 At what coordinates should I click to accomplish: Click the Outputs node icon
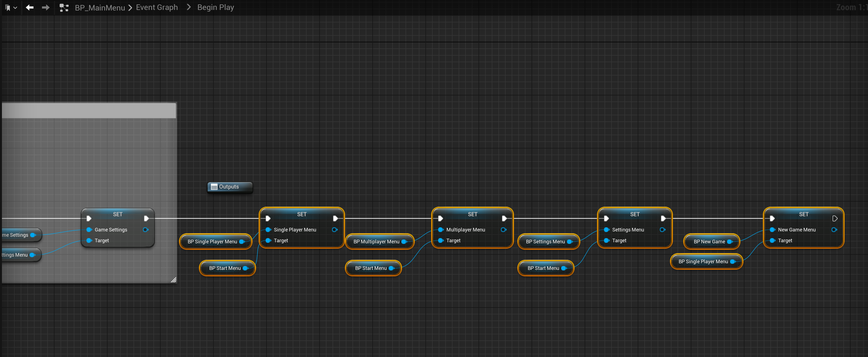(214, 187)
